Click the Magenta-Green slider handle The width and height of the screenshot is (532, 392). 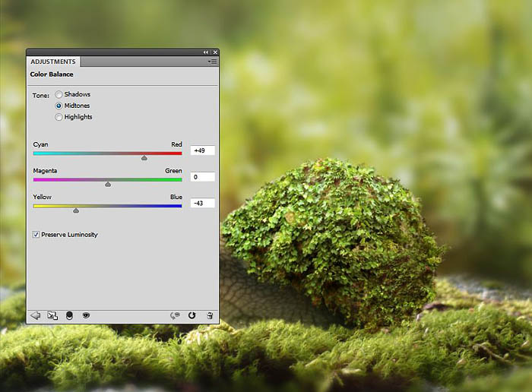107,184
